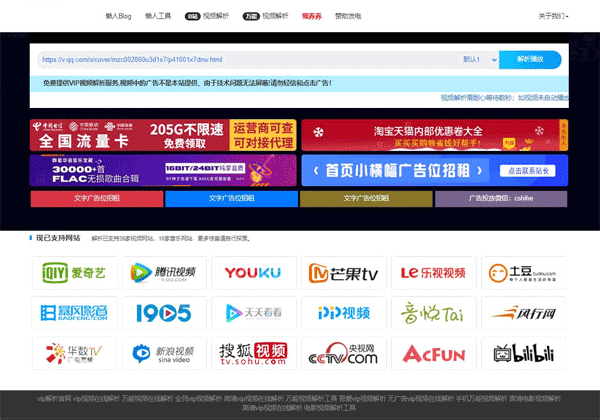
Task: Click the CCTV.com 央视网 logo
Action: tap(344, 353)
